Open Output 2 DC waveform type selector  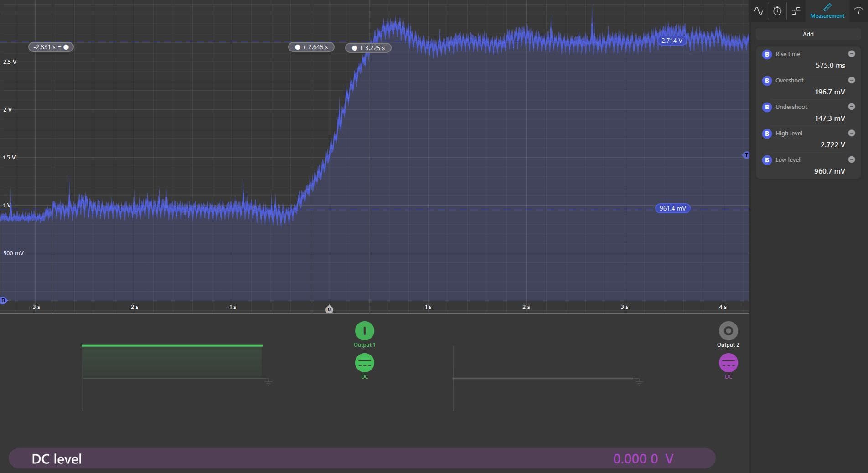point(728,363)
